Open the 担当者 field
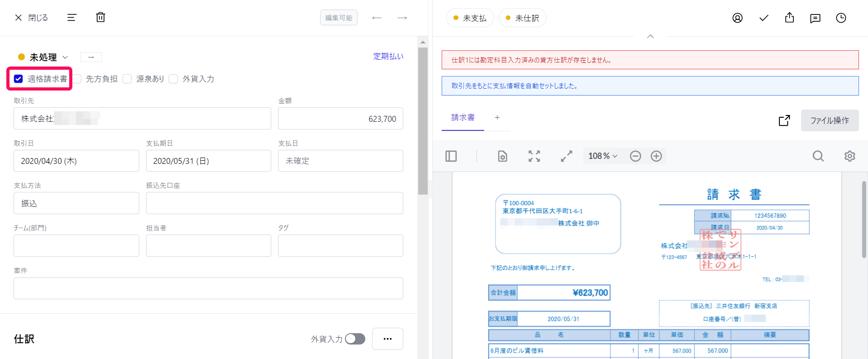Viewport: 868px width, 359px height. click(x=208, y=246)
